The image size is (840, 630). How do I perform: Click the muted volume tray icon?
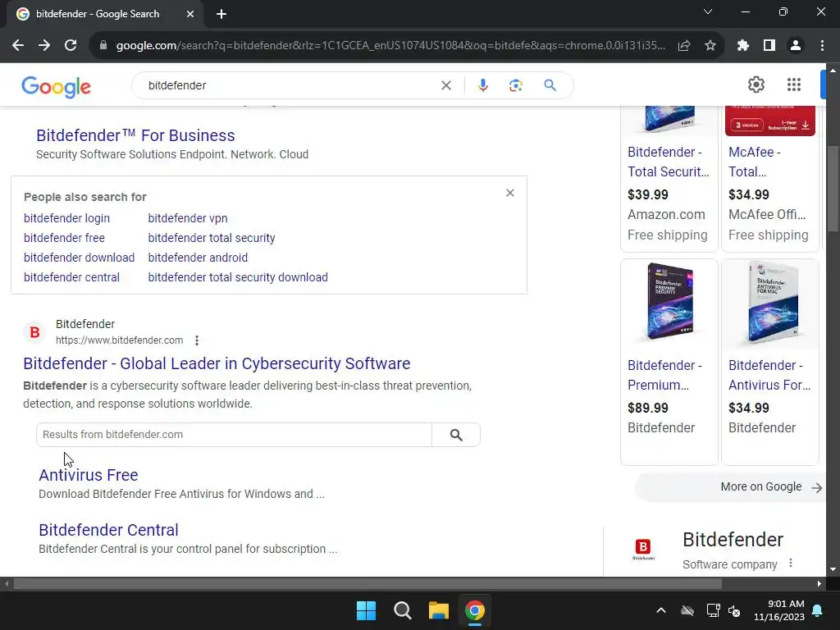(x=734, y=610)
